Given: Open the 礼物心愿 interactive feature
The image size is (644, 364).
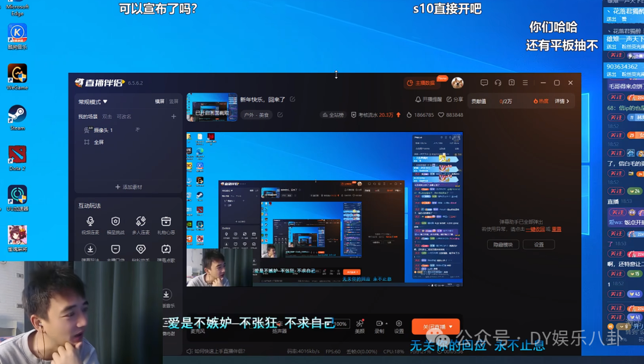Looking at the screenshot, I should pyautogui.click(x=166, y=225).
